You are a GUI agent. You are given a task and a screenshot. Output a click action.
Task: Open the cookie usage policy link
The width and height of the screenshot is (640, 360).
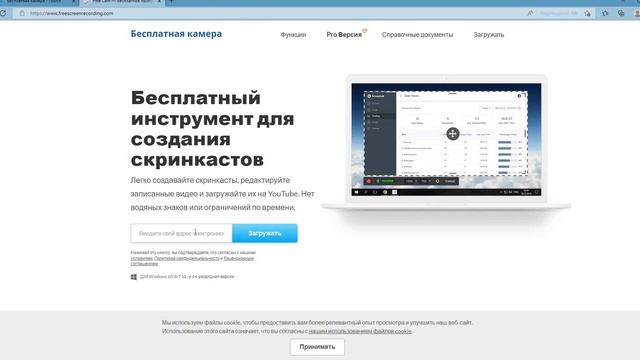(x=360, y=331)
